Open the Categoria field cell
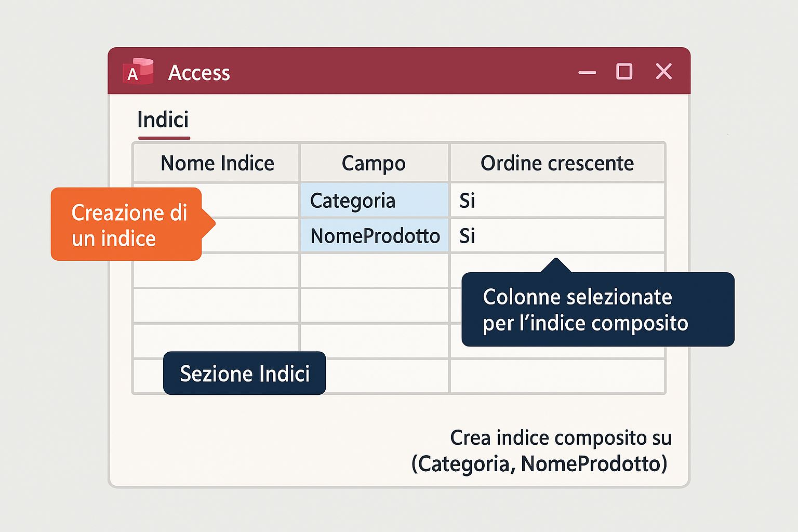 (x=374, y=201)
